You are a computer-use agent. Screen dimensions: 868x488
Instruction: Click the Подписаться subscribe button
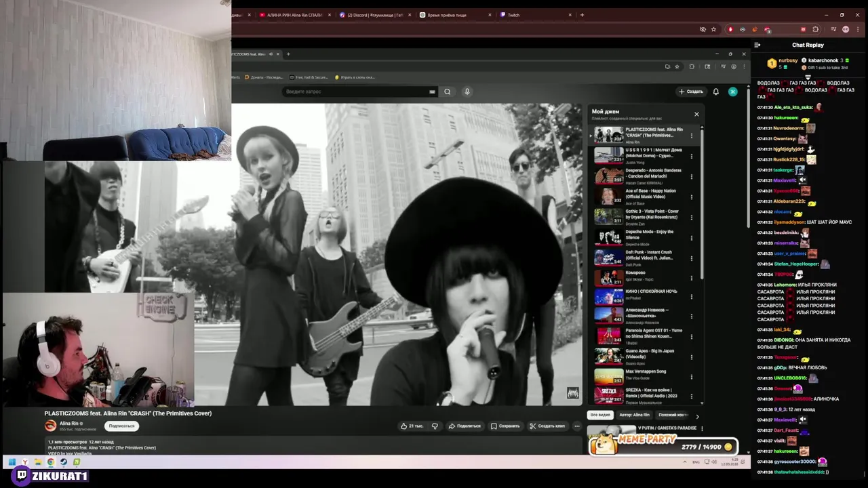coord(122,426)
